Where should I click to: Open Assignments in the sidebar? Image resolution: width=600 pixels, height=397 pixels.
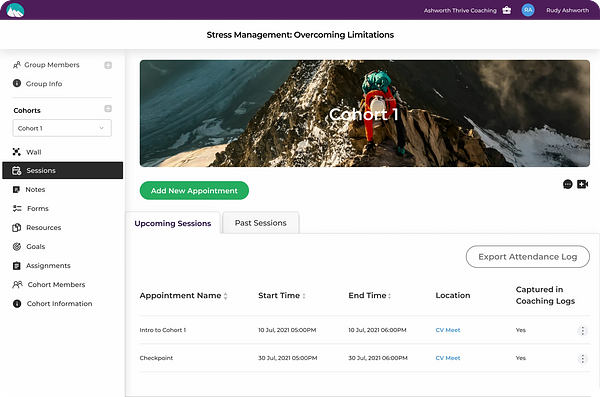[x=48, y=265]
